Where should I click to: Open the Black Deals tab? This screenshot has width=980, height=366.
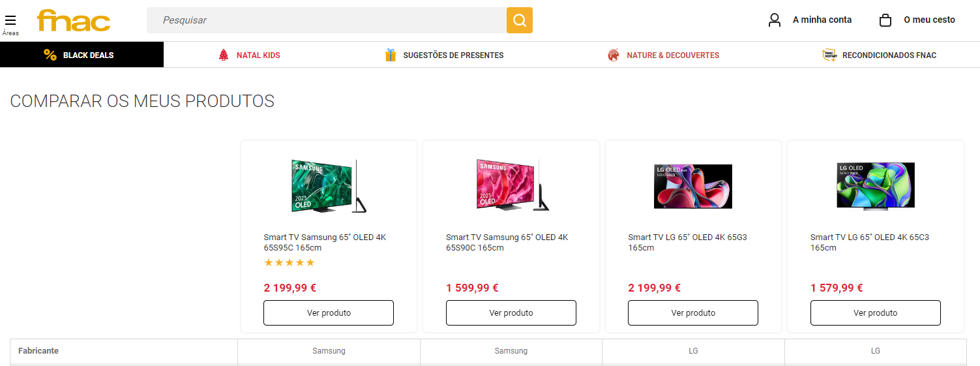(88, 55)
